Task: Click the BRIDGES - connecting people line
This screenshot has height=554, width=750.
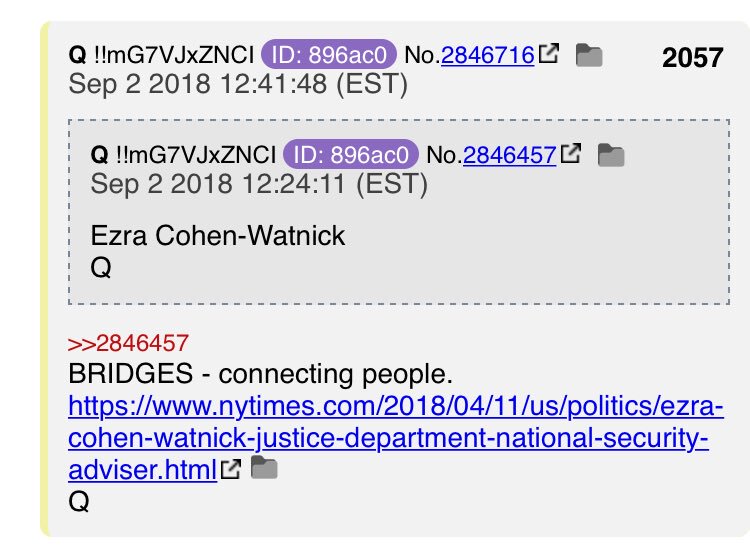Action: point(260,374)
